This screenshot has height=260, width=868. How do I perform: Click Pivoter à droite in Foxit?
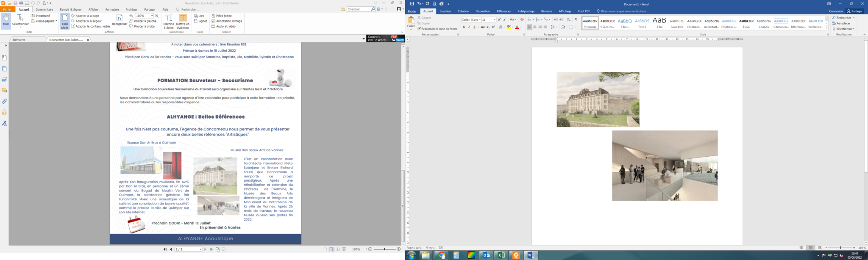[142, 26]
